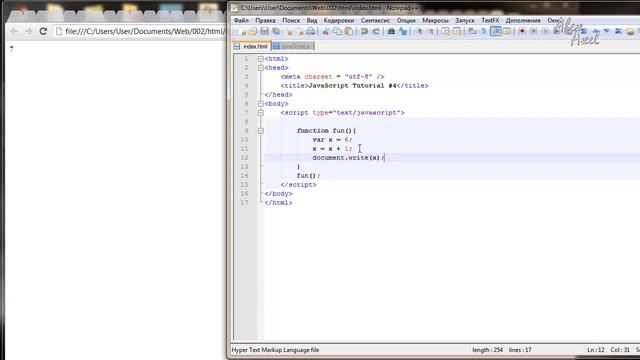640x360 pixels.
Task: Toggle the highlighted indent guide button
Action: pos(496,31)
